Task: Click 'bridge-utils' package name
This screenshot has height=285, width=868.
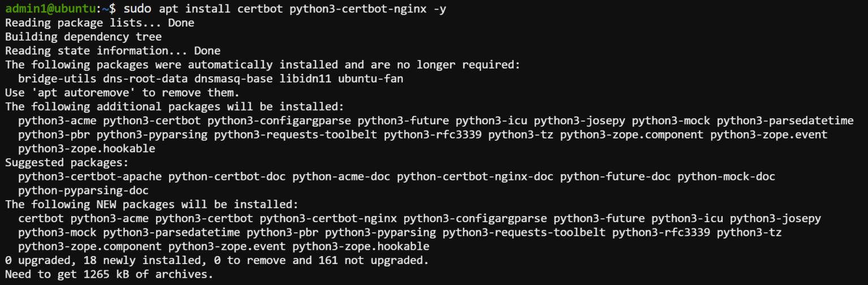Action: [x=57, y=79]
